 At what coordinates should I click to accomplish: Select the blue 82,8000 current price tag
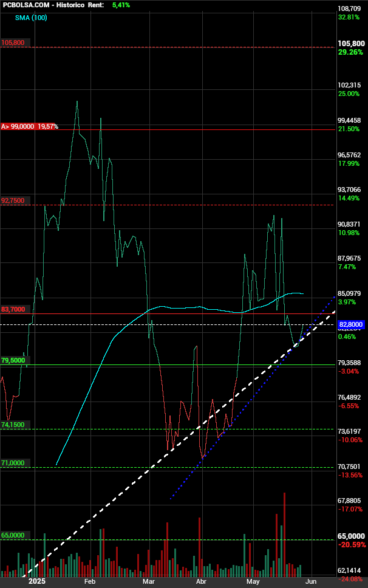tap(351, 325)
